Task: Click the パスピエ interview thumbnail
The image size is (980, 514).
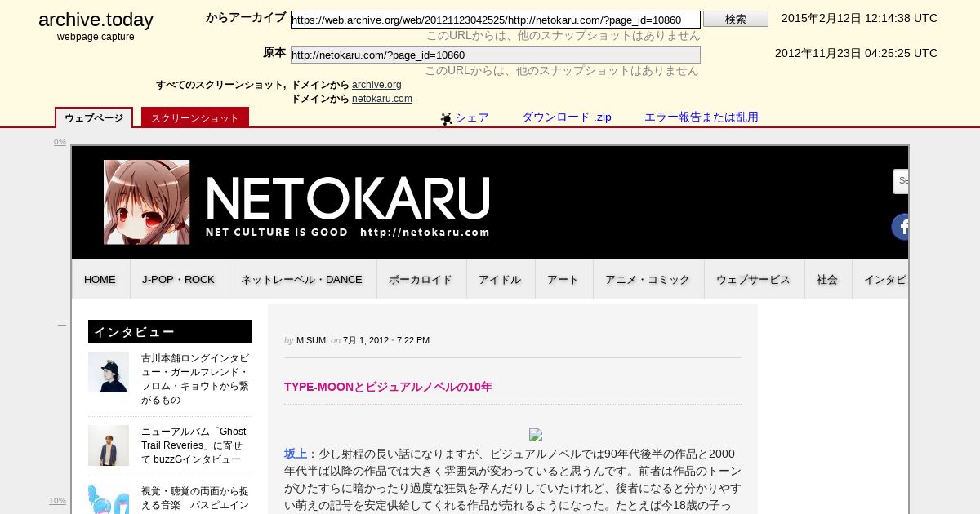Action: 109,499
